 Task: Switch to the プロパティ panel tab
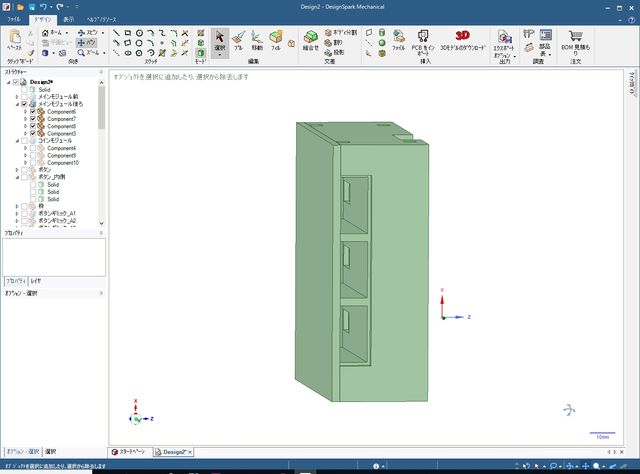click(16, 281)
